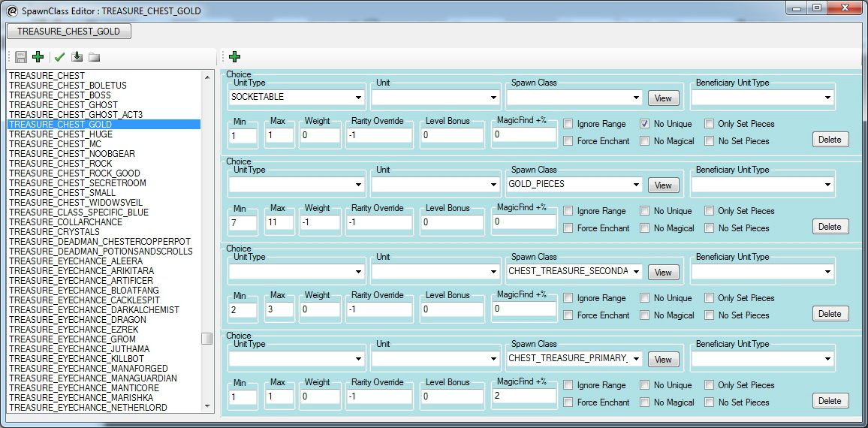
Task: Click View next to GOLD_PIECES
Action: click(x=663, y=185)
